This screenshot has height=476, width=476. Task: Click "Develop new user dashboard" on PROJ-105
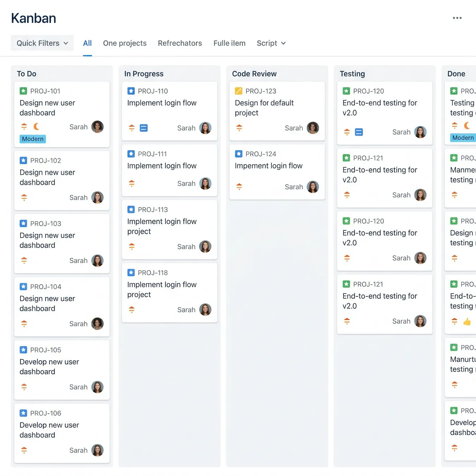point(49,367)
